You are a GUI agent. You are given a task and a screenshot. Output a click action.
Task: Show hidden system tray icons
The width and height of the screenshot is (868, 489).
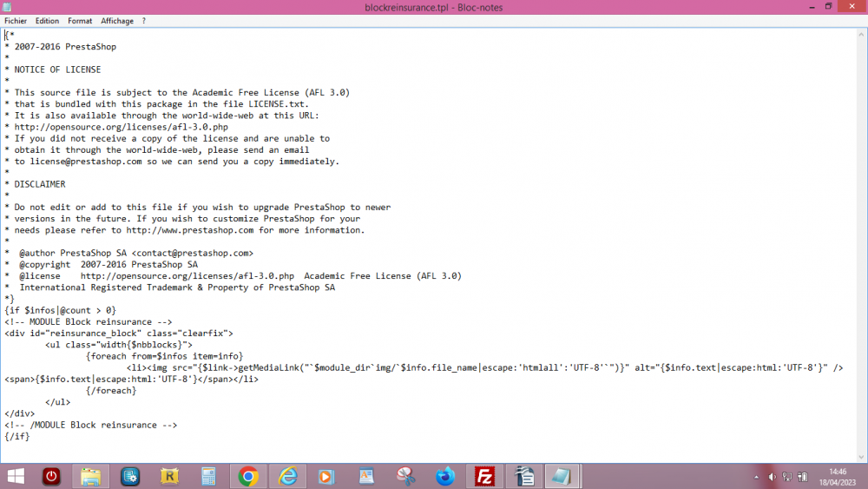pos(756,477)
